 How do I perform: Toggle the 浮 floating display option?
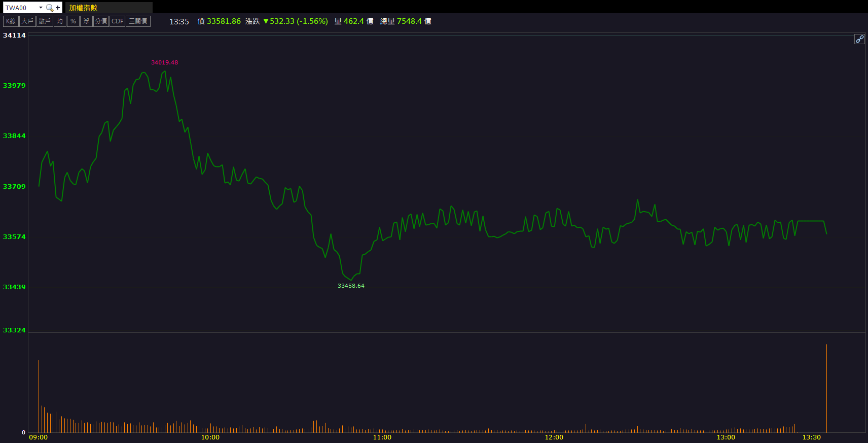[x=86, y=21]
